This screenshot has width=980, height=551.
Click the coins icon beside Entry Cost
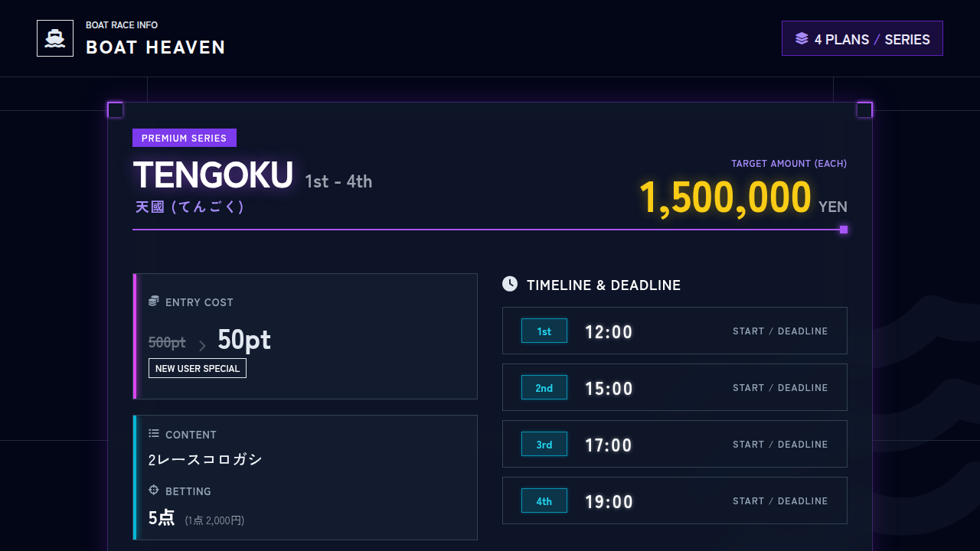coord(154,302)
